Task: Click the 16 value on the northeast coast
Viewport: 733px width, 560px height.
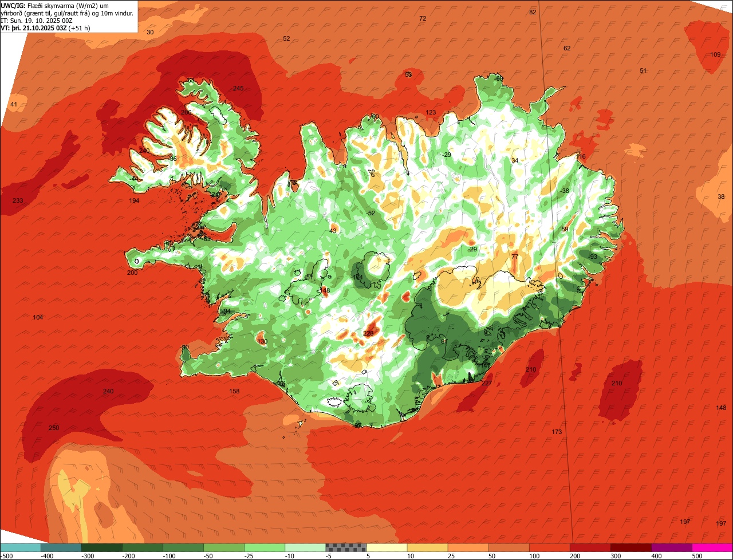Action: point(582,156)
